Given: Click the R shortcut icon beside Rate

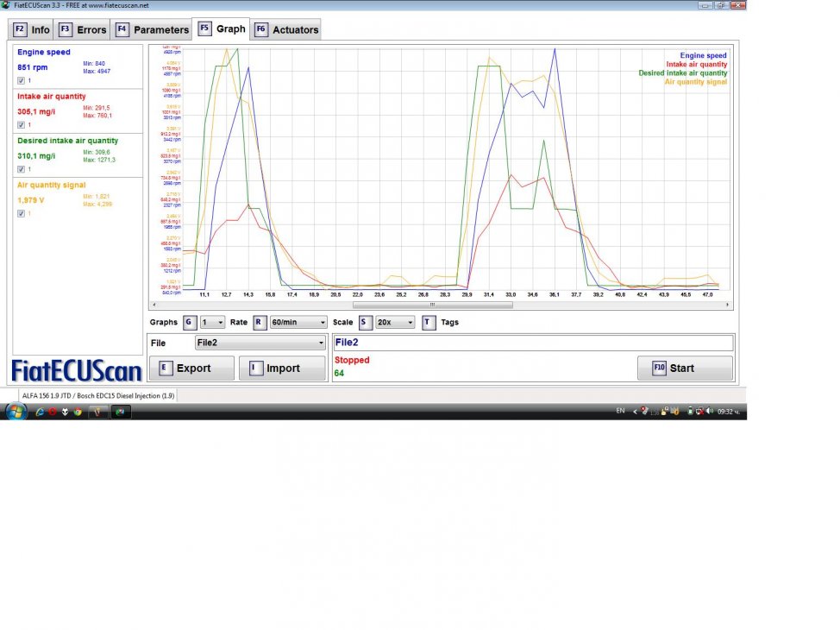Looking at the screenshot, I should coord(259,322).
